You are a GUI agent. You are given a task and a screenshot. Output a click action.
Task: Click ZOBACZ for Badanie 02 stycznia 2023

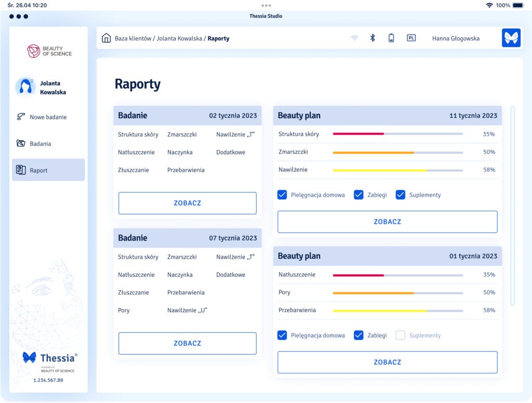187,203
